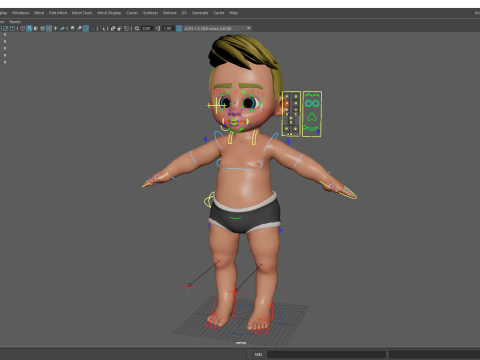480x360 pixels.
Task: Open the Mesh Display menu
Action: [109, 13]
